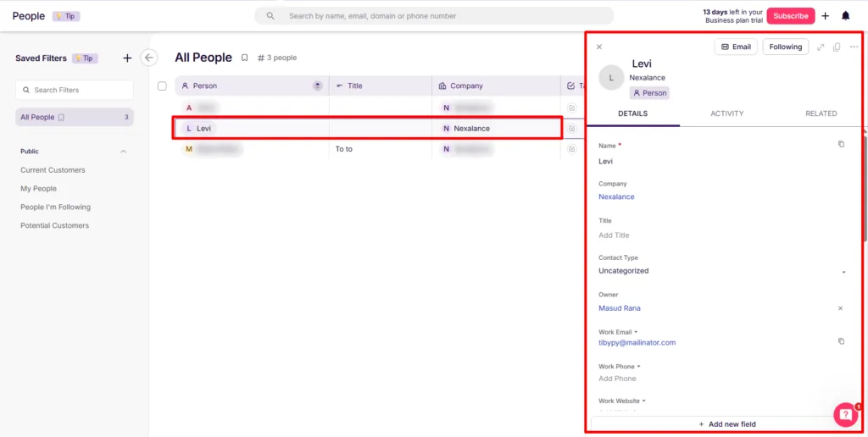The width and height of the screenshot is (868, 437).
Task: Remove owner Masud Rana with x
Action: click(840, 308)
